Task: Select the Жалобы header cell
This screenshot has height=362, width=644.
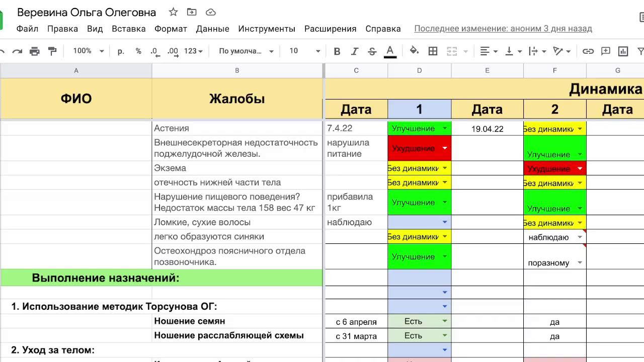Action: point(237,99)
